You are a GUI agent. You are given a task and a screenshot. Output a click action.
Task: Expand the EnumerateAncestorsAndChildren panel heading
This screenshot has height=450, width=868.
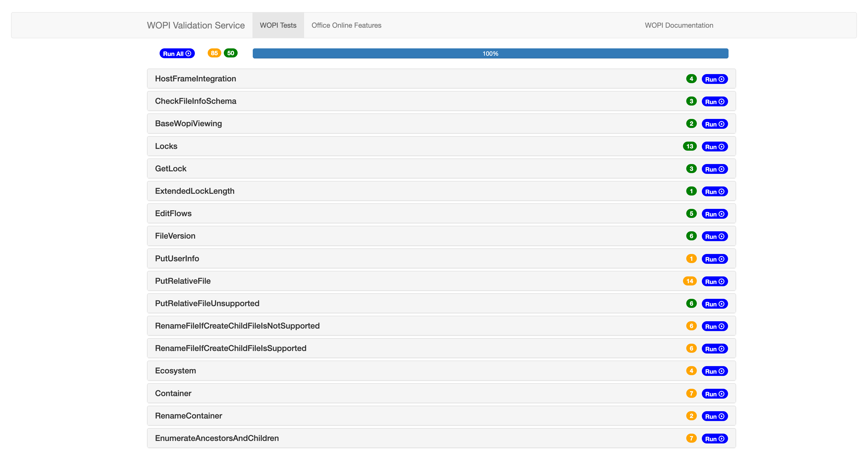(x=441, y=438)
